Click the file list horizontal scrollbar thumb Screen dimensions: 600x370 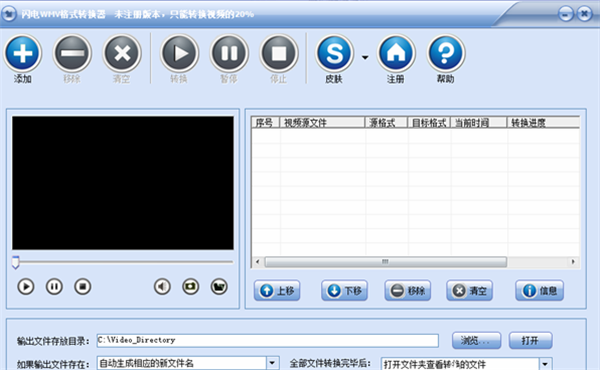[386, 262]
